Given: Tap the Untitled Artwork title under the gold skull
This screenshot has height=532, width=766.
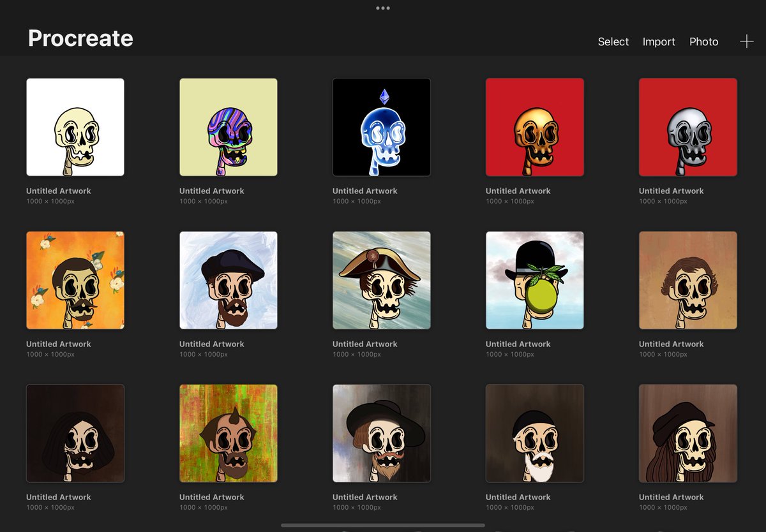Looking at the screenshot, I should click(518, 191).
